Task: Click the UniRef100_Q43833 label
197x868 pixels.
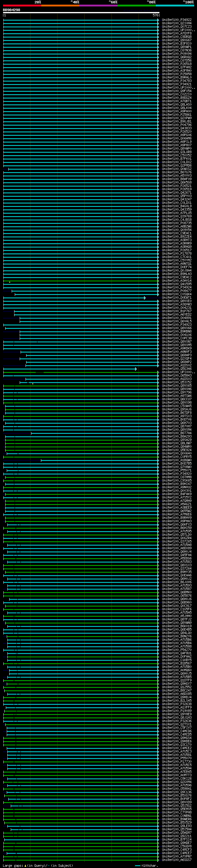Action: tap(176, 128)
